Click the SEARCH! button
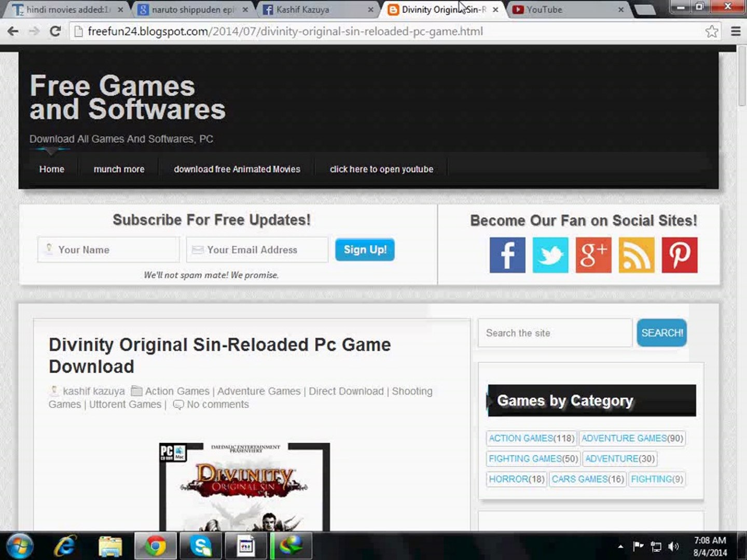The width and height of the screenshot is (747, 560). coord(662,333)
